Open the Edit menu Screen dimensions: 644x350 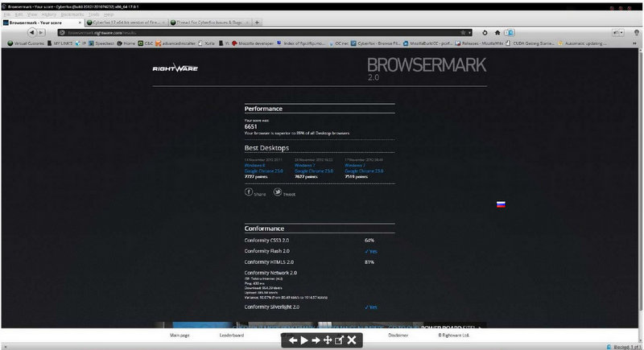point(19,14)
